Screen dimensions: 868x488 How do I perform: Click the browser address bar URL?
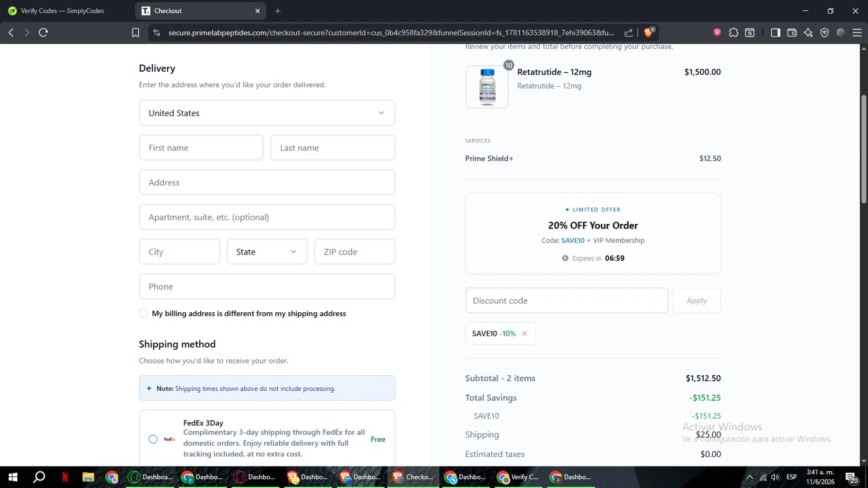coord(391,33)
